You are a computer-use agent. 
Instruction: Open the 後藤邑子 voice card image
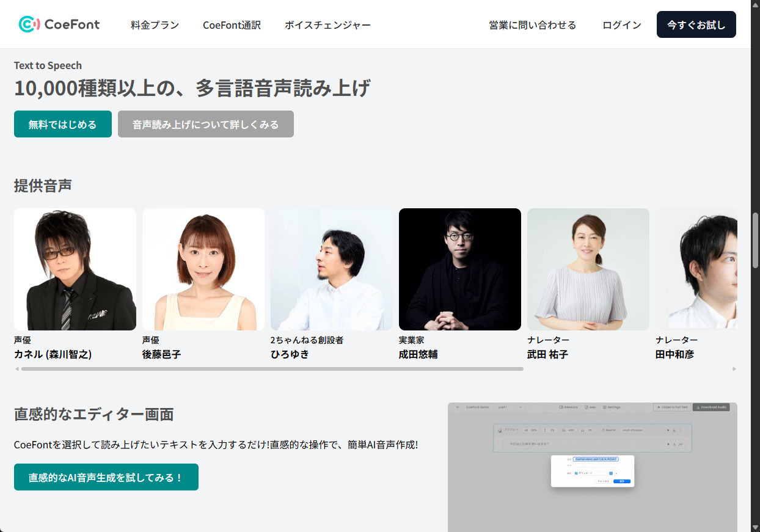point(203,269)
